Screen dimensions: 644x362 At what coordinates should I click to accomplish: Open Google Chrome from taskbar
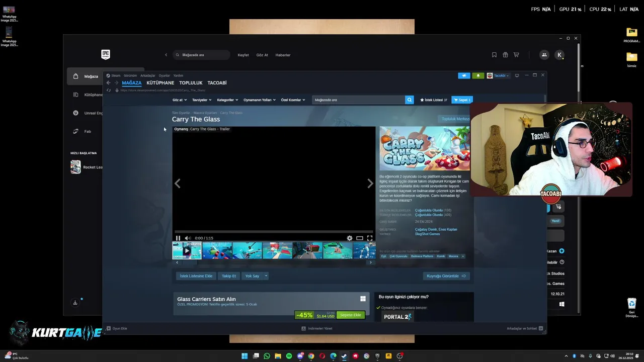311,356
